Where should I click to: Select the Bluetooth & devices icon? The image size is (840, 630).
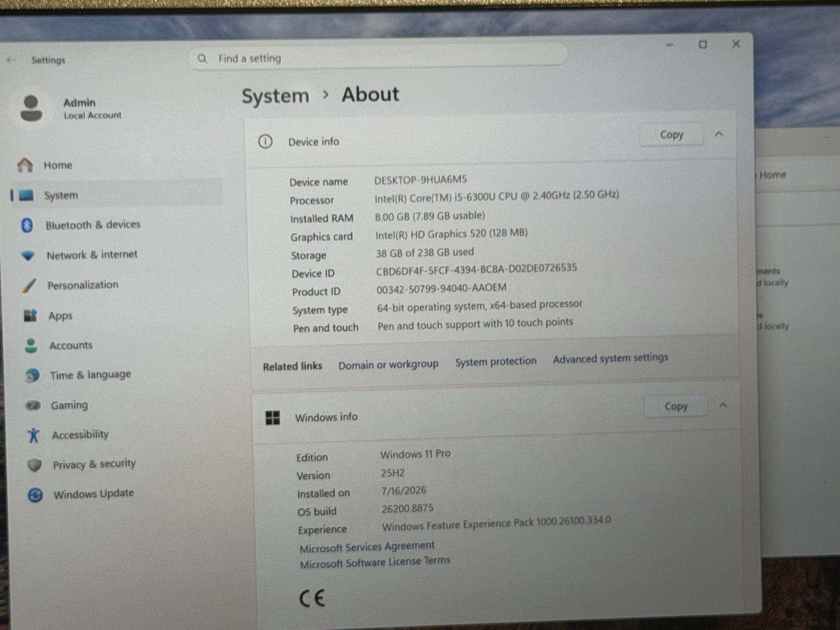pyautogui.click(x=27, y=225)
